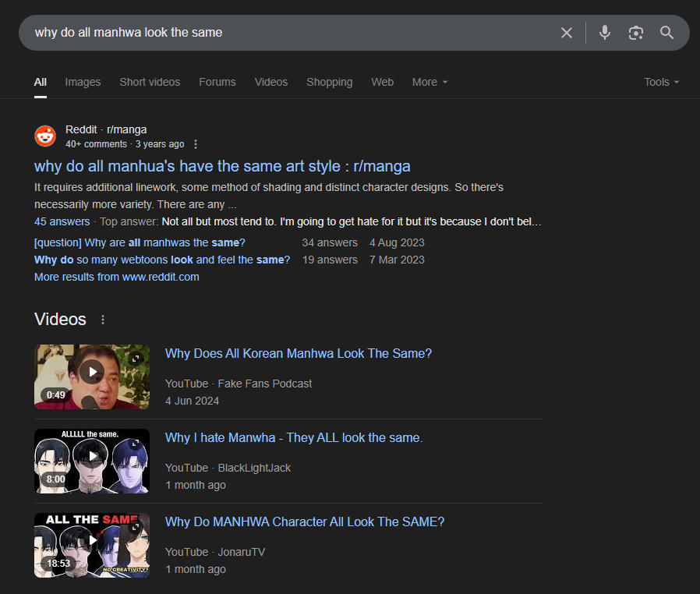700x594 pixels.
Task: Open the Tools dropdown
Action: click(x=661, y=82)
